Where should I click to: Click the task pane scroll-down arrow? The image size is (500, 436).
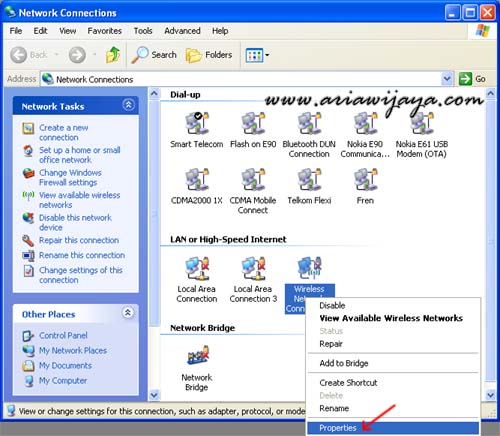coord(154,395)
